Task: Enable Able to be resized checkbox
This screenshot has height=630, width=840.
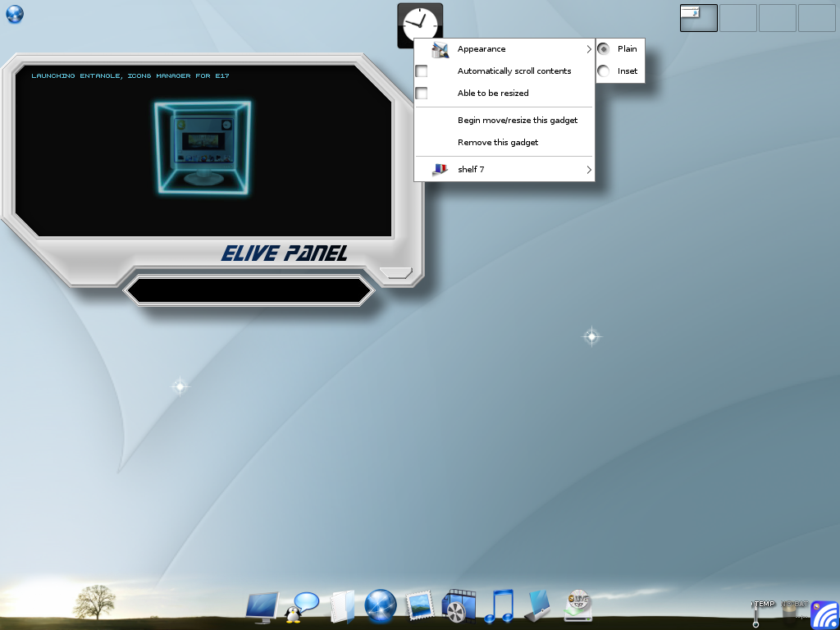Action: [422, 94]
